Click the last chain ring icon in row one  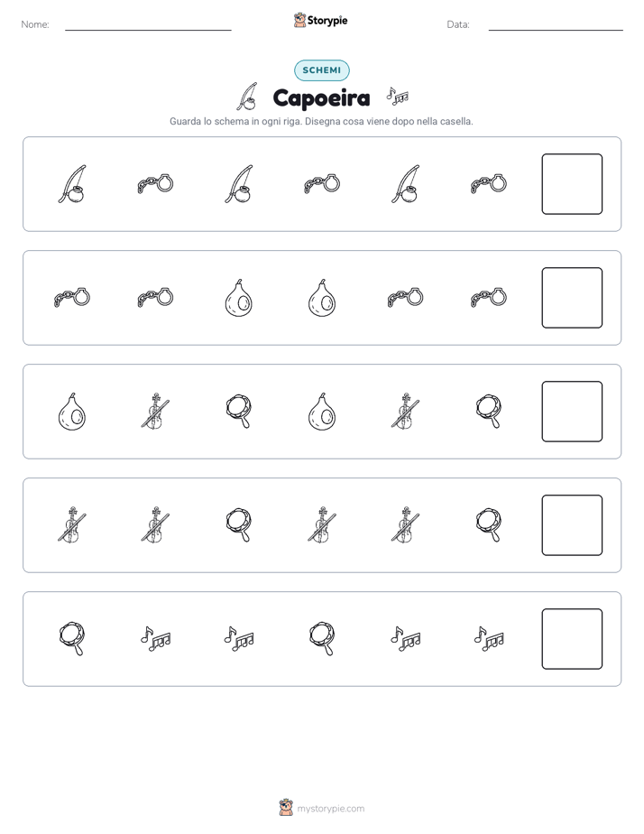click(488, 184)
